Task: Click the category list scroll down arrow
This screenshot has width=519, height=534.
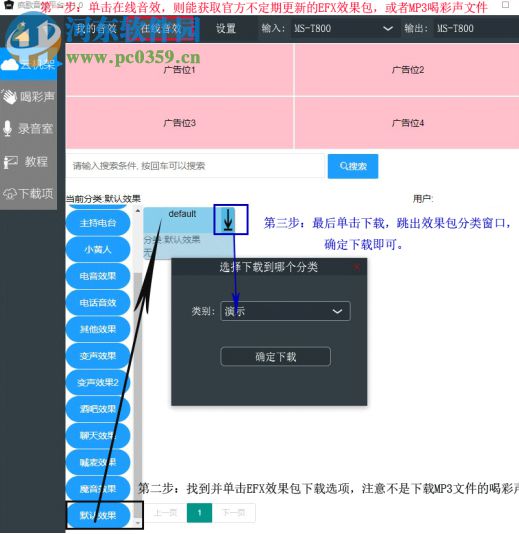Action: pos(138,523)
